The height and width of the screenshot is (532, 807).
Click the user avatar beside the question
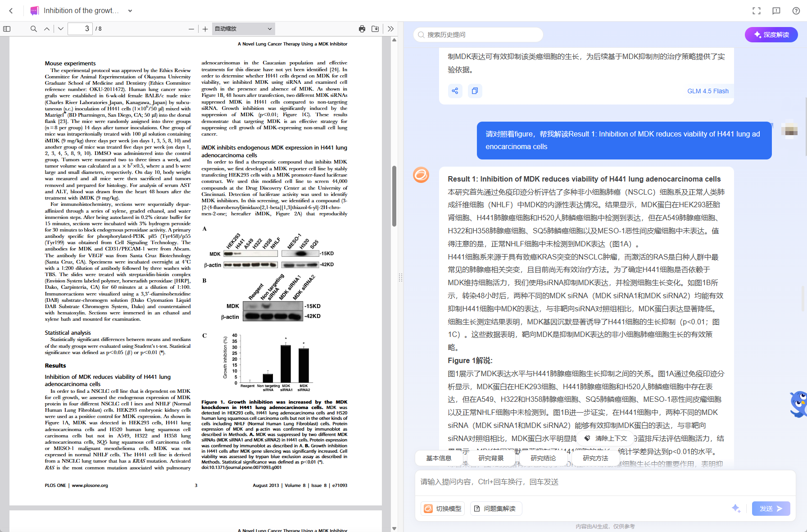tap(789, 131)
